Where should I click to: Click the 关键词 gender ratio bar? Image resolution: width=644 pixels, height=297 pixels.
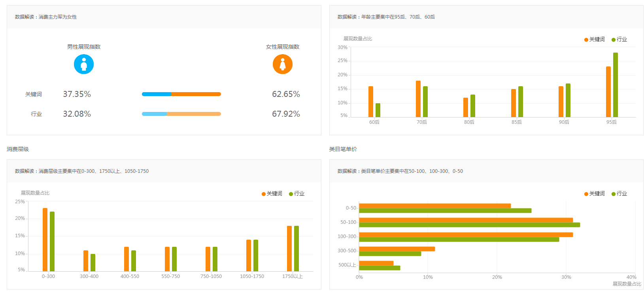[181, 94]
